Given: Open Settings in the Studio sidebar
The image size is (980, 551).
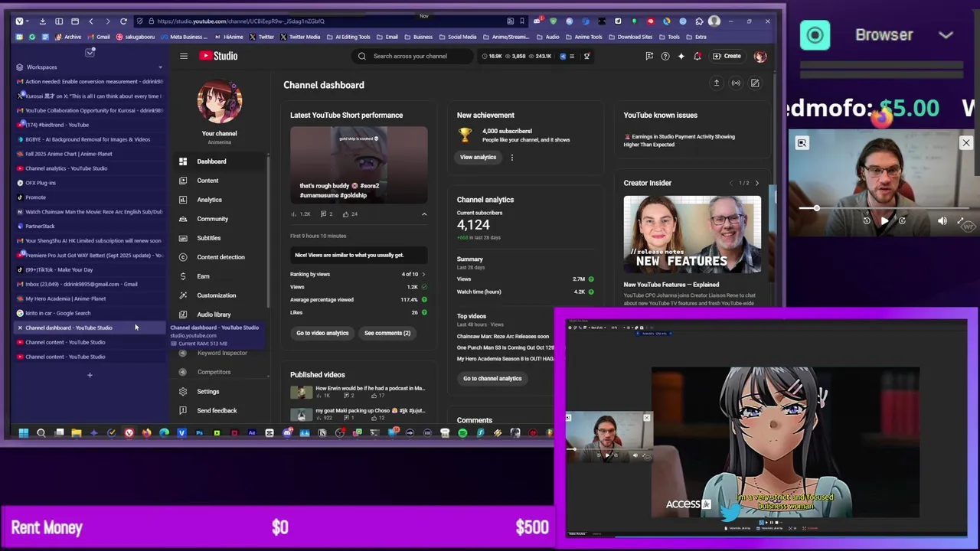Looking at the screenshot, I should (x=220, y=392).
